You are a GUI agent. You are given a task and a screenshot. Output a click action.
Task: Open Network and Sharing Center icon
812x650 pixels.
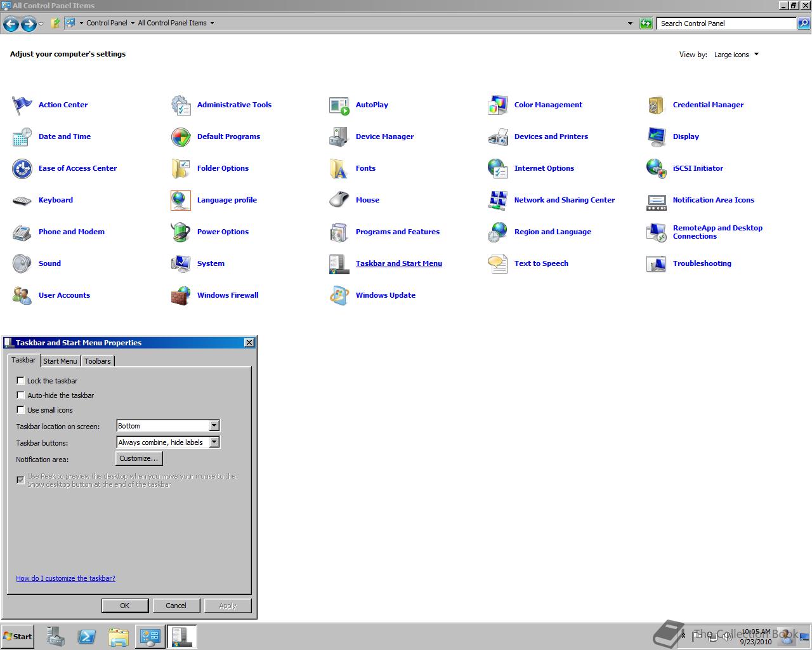(498, 200)
